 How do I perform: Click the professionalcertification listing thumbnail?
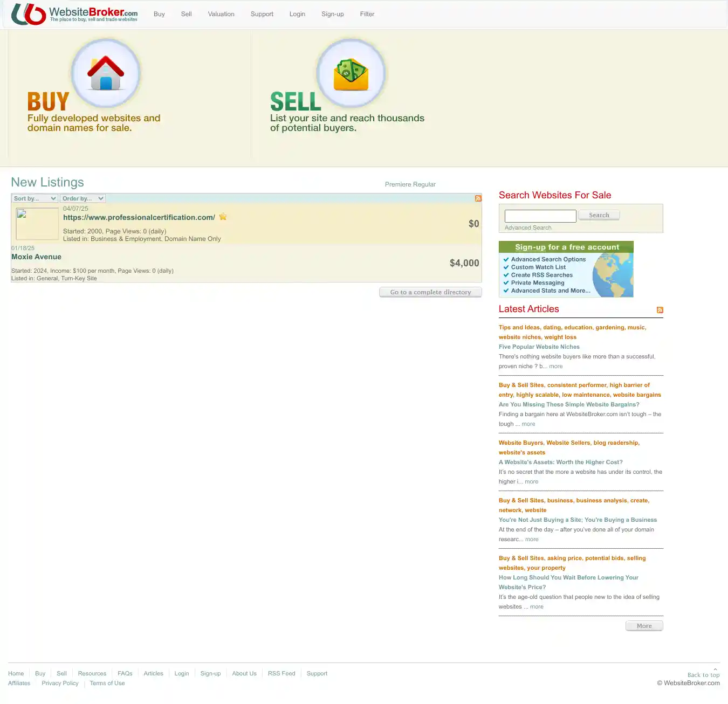coord(37,223)
